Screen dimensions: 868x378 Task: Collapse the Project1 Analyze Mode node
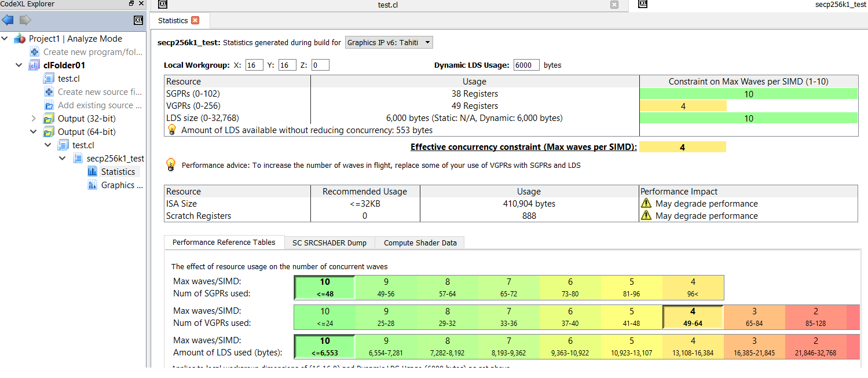5,39
